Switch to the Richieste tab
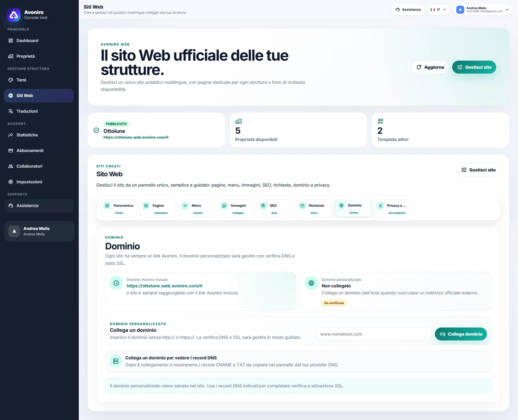 [314, 208]
